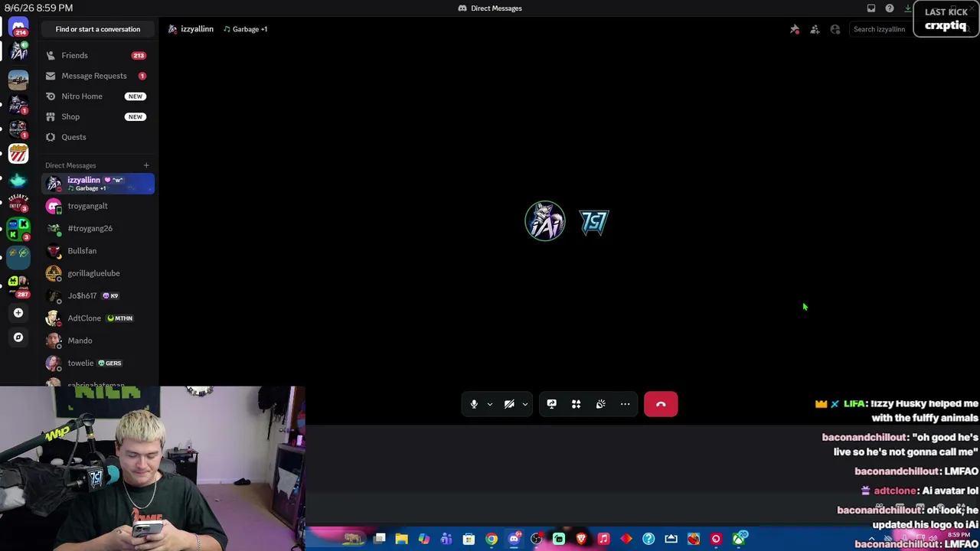
Task: Open Brave browser from taskbar
Action: coord(581,540)
